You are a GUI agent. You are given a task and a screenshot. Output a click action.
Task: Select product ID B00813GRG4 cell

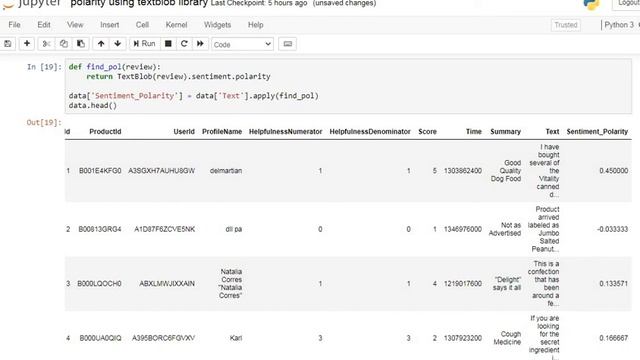point(100,229)
